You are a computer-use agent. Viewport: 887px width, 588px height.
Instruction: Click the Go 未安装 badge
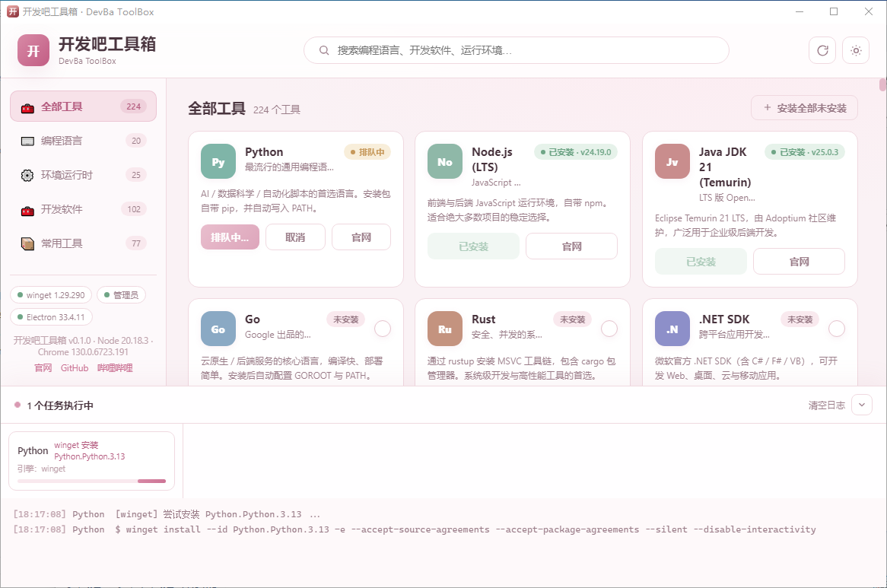(x=345, y=319)
